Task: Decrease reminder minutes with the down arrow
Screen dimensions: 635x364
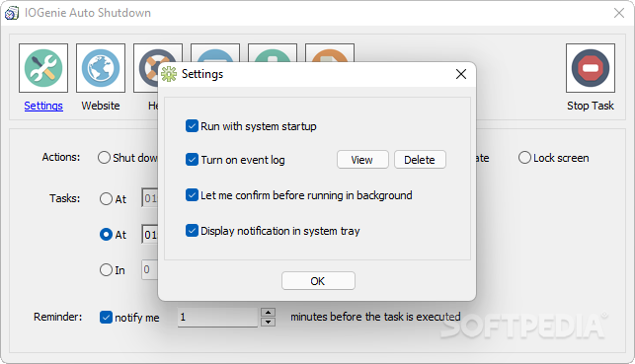Action: pyautogui.click(x=268, y=322)
